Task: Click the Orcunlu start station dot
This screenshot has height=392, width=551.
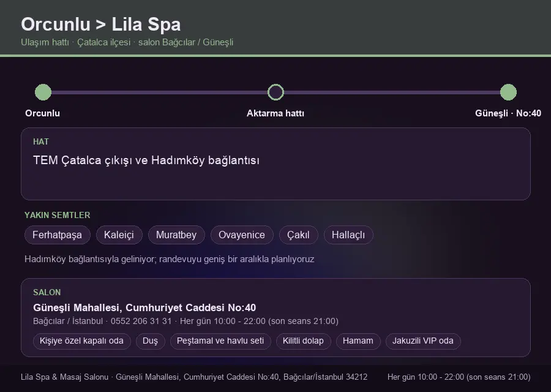Action: coord(43,92)
